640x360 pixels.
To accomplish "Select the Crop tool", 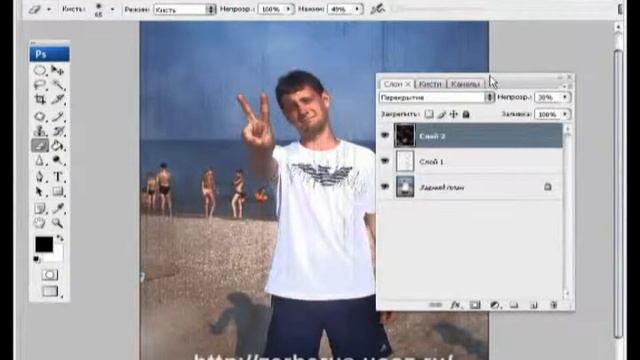I will [x=40, y=99].
